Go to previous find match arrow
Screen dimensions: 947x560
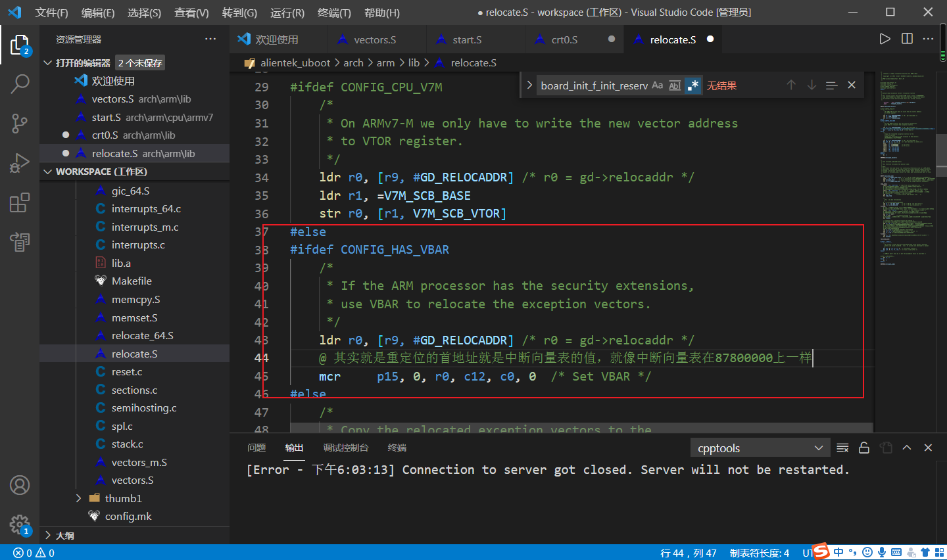pos(791,85)
